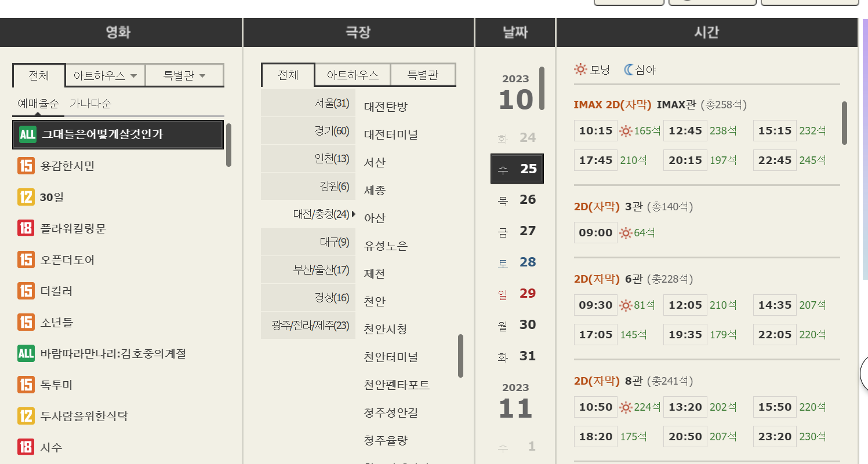Select the 경상(16) region

click(308, 298)
